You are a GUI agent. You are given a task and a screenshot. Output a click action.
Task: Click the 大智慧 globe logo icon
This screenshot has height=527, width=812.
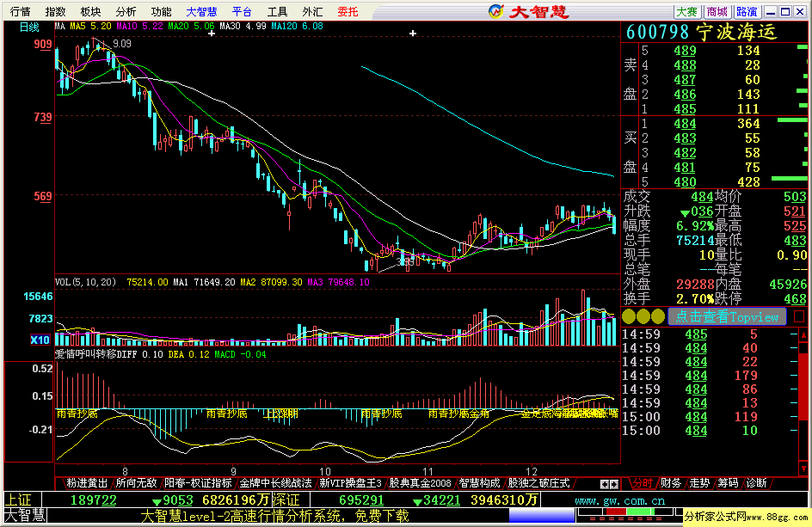tap(495, 11)
